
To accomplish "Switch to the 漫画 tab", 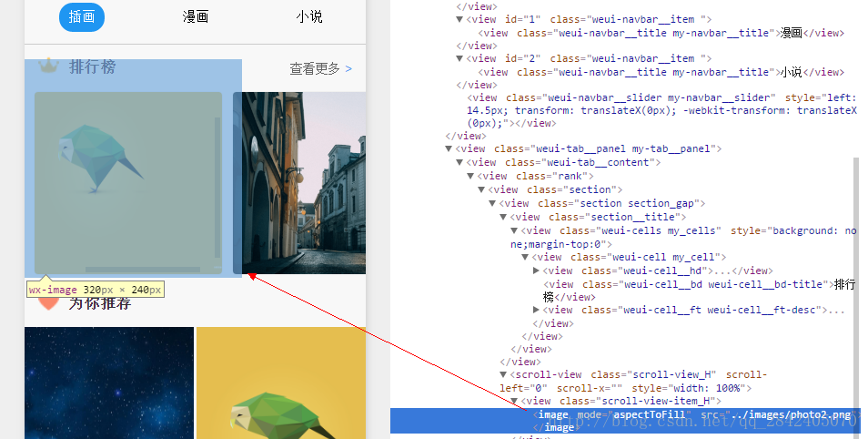I will 196,17.
